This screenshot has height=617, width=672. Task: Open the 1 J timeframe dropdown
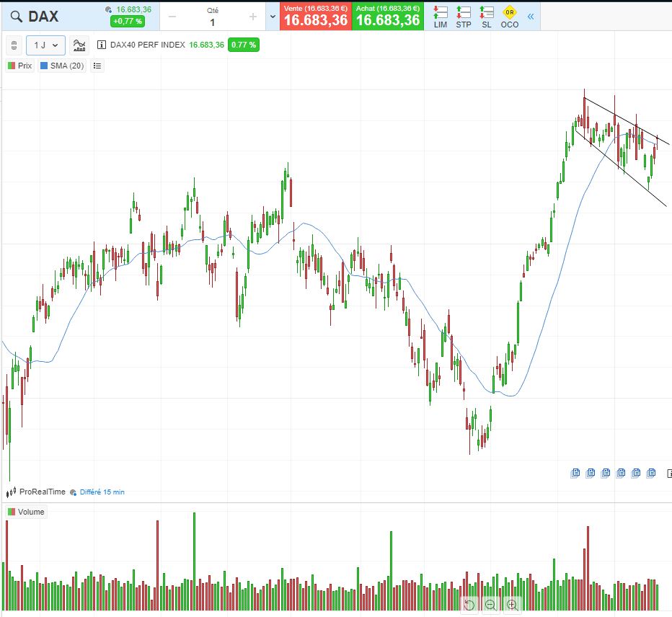[46, 45]
